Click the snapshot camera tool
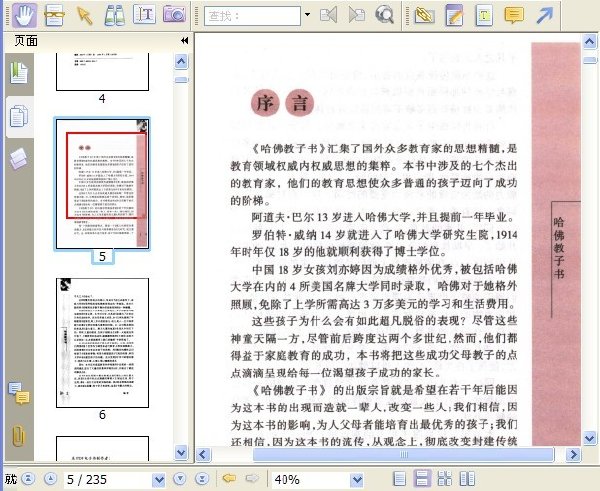Image resolution: width=600 pixels, height=491 pixels. [174, 15]
